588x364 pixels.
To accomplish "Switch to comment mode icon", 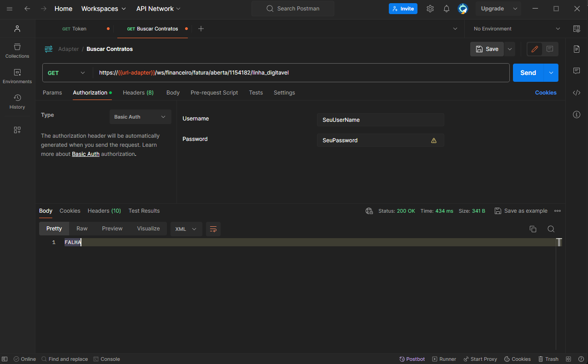I will click(550, 49).
